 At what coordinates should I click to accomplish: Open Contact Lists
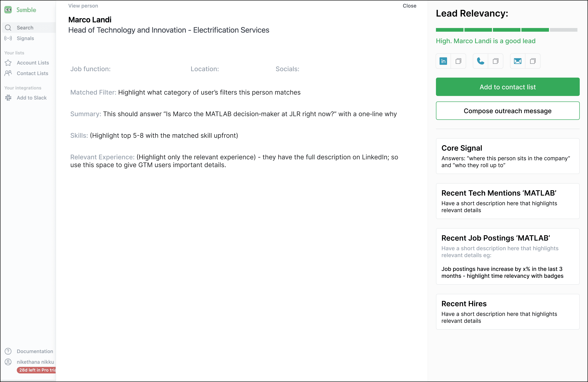click(x=32, y=73)
